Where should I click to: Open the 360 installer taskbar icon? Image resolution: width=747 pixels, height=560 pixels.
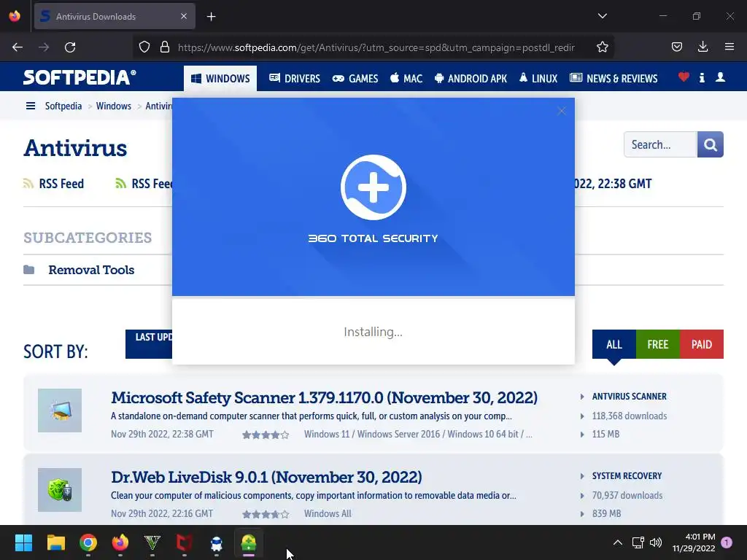[249, 542]
